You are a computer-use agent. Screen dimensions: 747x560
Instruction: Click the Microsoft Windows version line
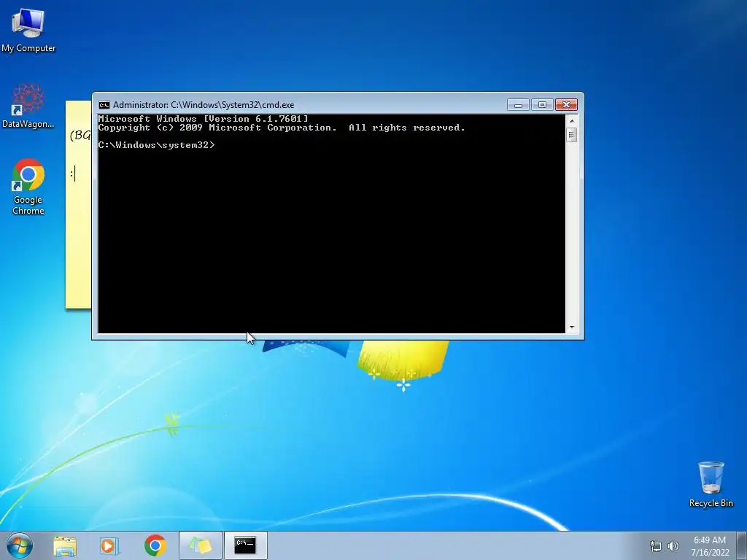[203, 119]
